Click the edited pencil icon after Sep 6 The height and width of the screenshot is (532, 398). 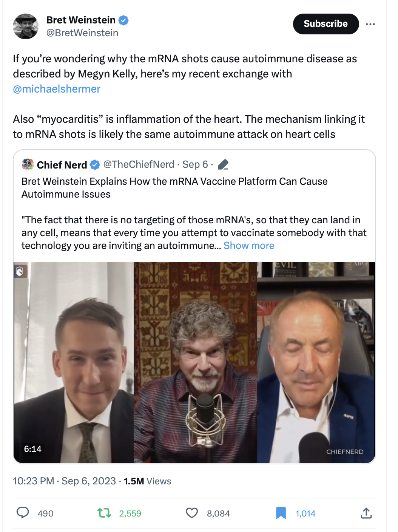coord(223,164)
